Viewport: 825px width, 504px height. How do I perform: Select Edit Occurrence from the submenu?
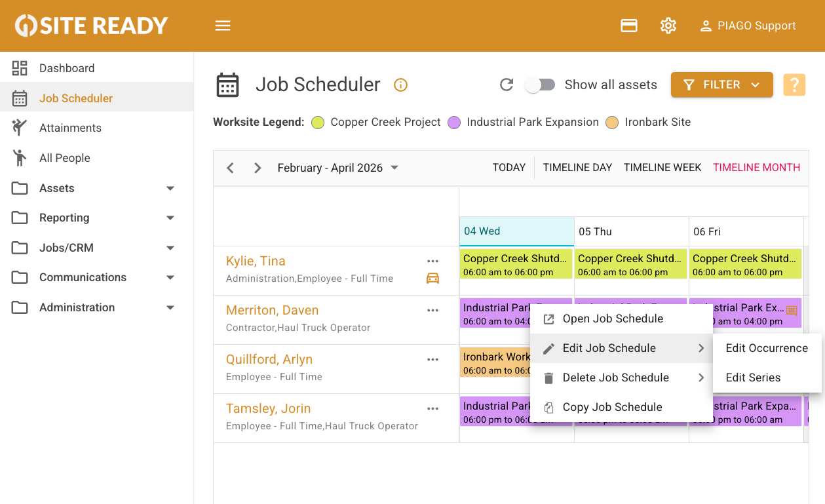tap(767, 348)
